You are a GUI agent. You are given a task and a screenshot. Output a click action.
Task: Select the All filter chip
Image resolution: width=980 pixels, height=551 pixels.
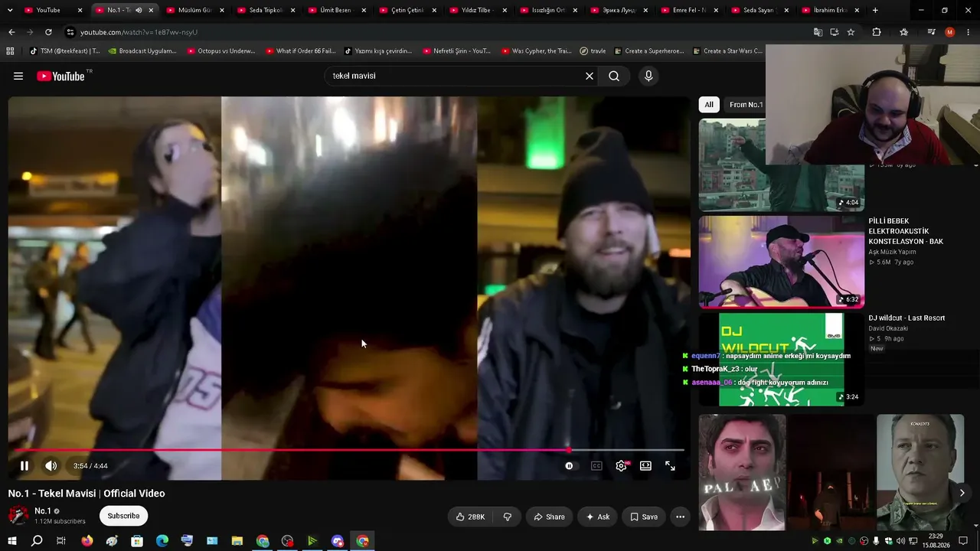tap(709, 105)
